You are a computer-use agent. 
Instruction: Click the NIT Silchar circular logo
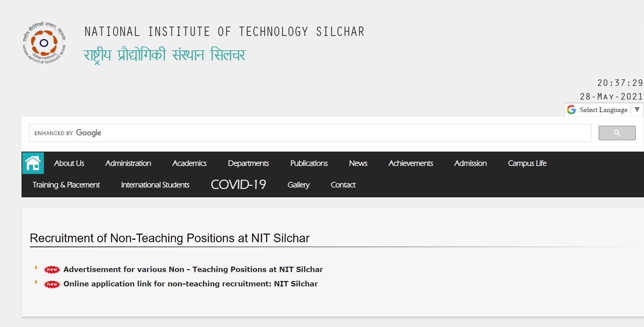coord(44,43)
